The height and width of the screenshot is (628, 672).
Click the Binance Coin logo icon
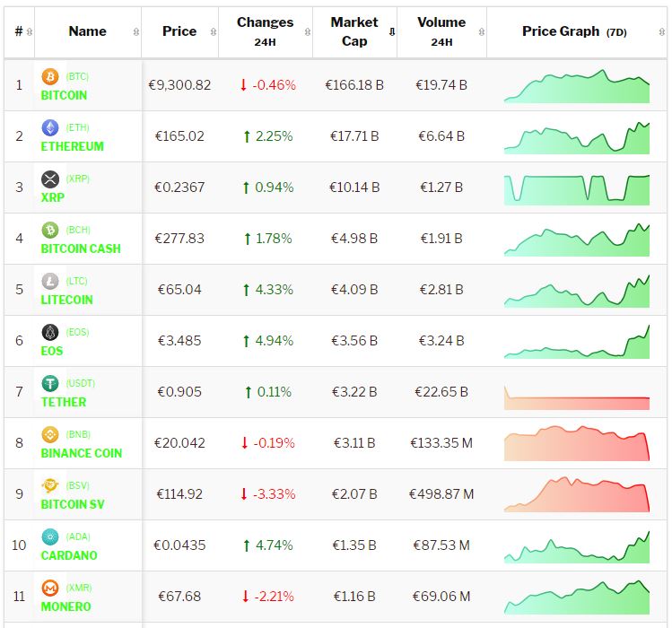pos(50,435)
